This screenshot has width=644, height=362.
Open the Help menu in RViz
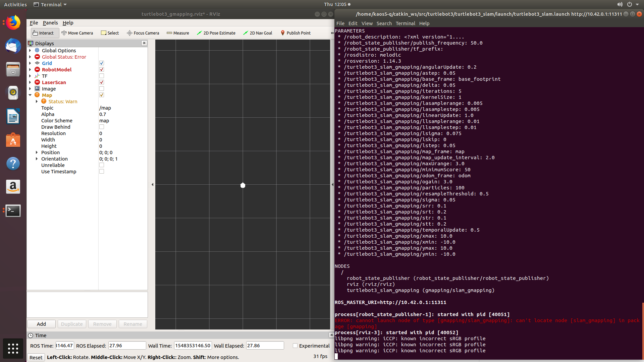68,22
